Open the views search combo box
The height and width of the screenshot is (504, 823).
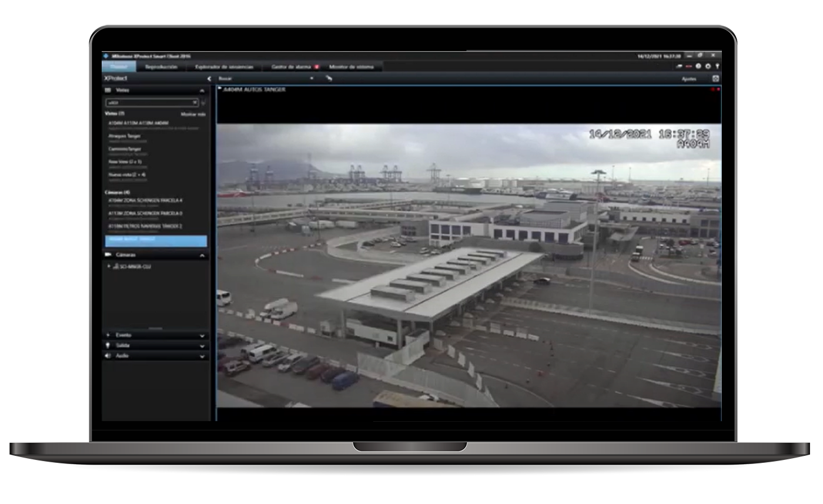point(152,102)
